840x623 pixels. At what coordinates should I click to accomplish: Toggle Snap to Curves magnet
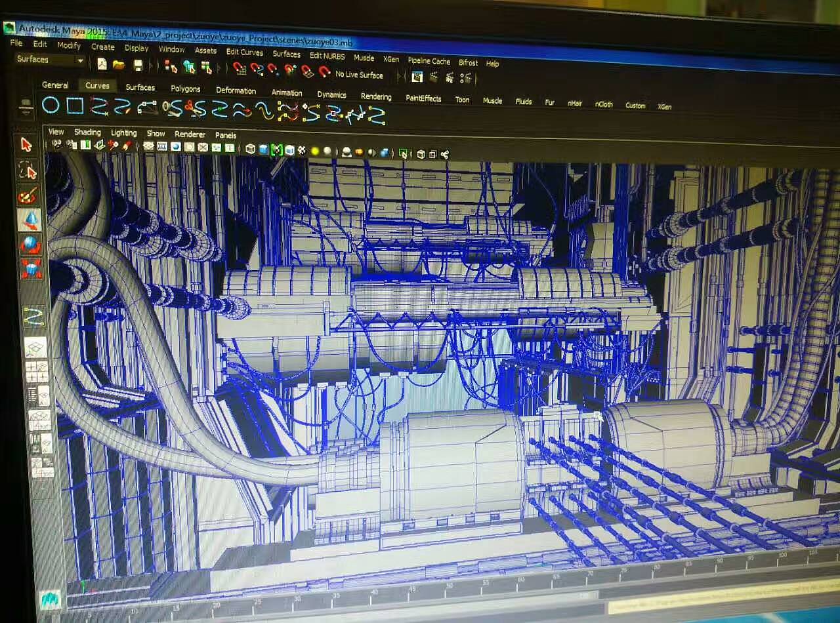coord(257,70)
